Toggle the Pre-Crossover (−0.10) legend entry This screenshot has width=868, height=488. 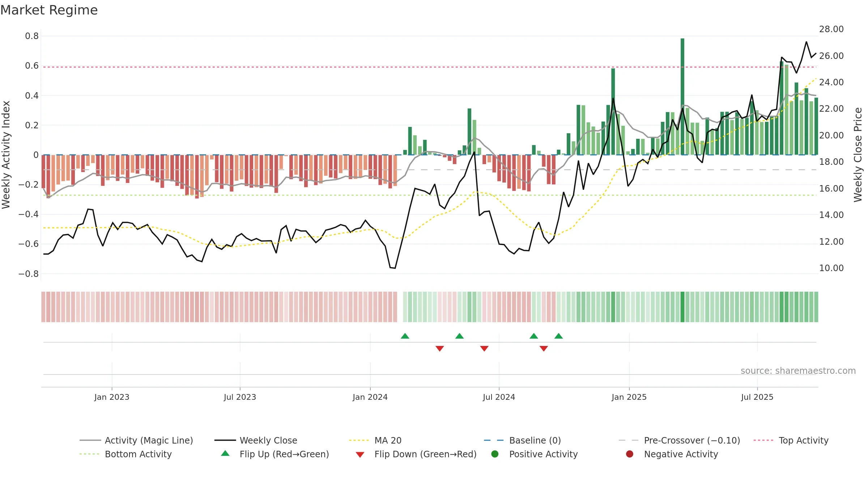click(x=679, y=440)
